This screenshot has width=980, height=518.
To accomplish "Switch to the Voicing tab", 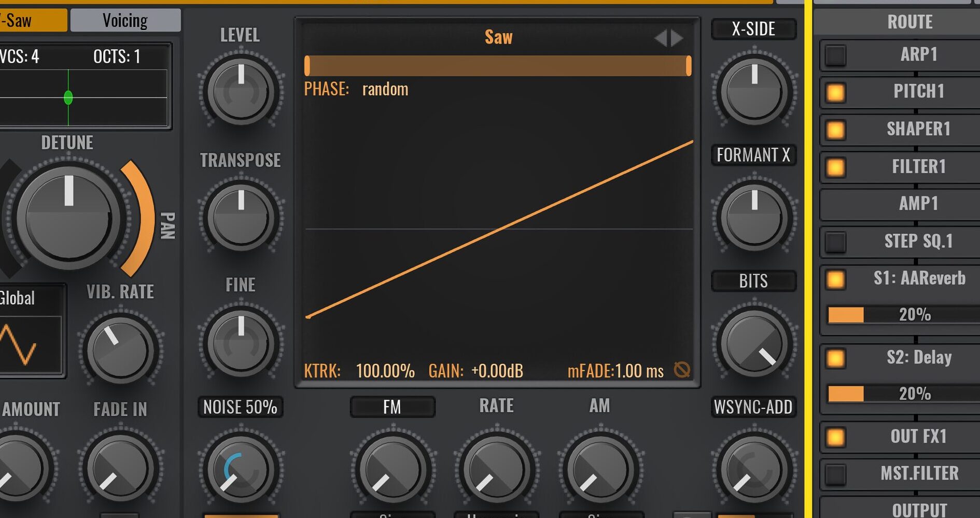I will coord(125,20).
